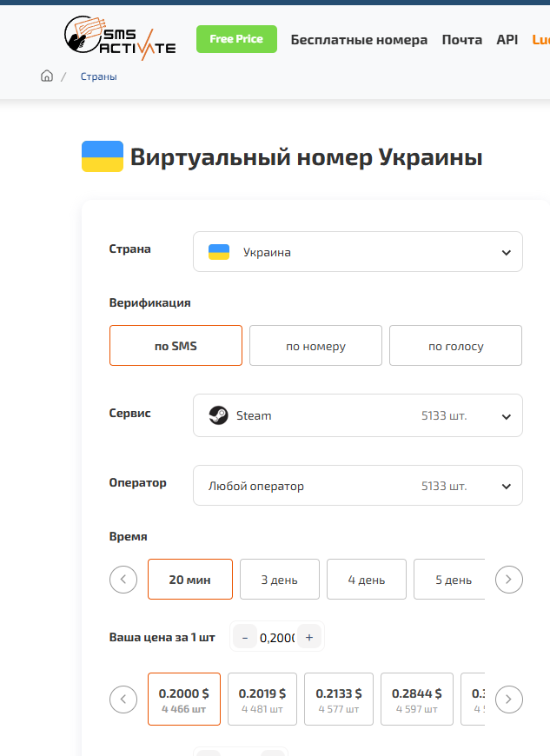Decrease price with the minus button
The width and height of the screenshot is (550, 756).
(244, 638)
